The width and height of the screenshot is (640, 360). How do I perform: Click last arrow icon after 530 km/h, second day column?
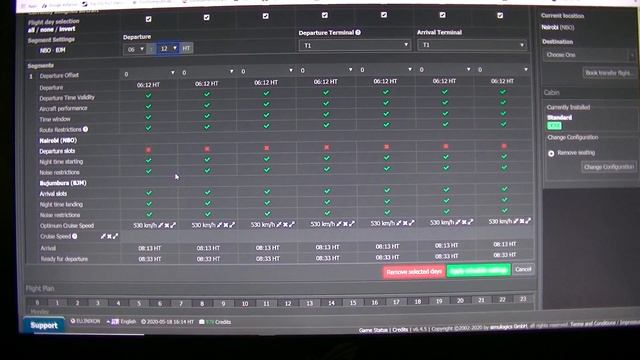coord(232,225)
